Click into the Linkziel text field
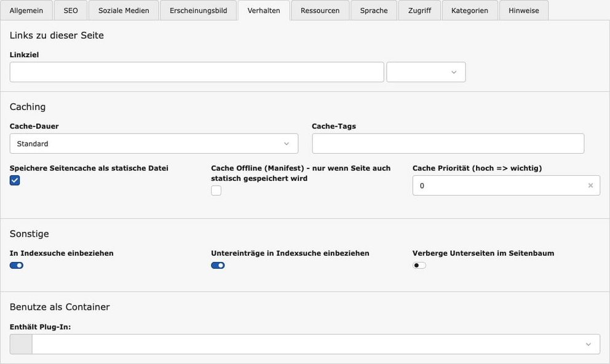The width and height of the screenshot is (610, 364). tap(197, 72)
